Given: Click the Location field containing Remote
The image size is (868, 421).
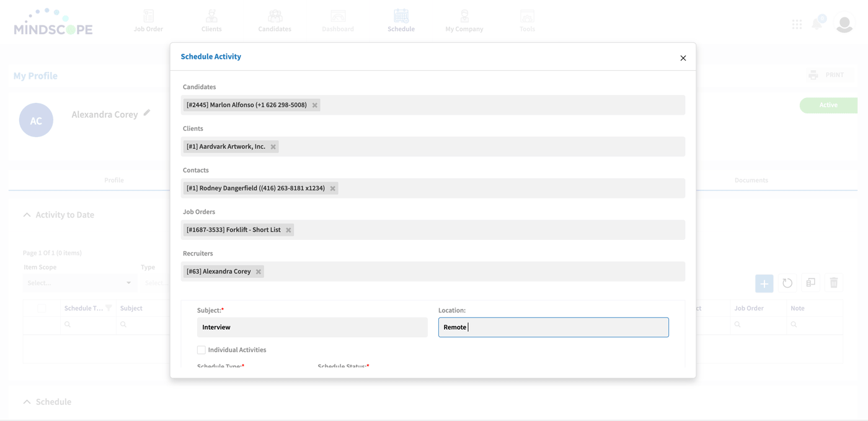Looking at the screenshot, I should click(x=553, y=327).
